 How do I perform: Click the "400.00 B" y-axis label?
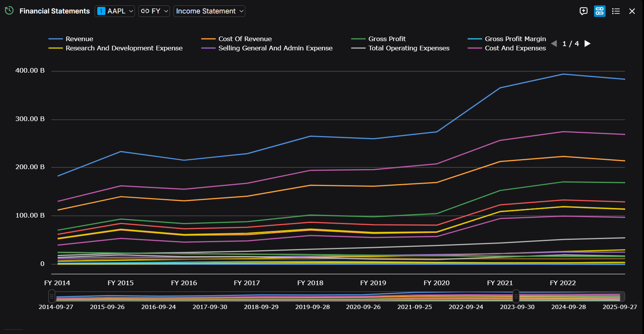[x=30, y=71]
